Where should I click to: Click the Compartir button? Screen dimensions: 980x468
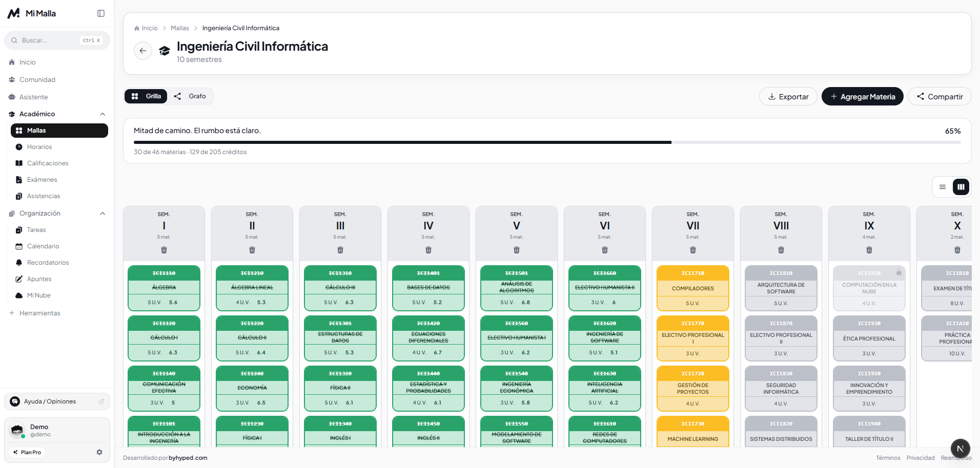point(940,96)
